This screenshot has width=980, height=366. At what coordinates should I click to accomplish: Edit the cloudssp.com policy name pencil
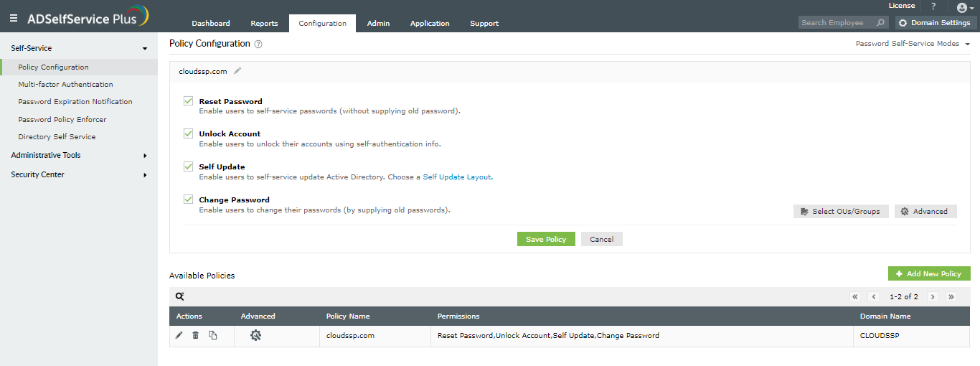pyautogui.click(x=237, y=71)
